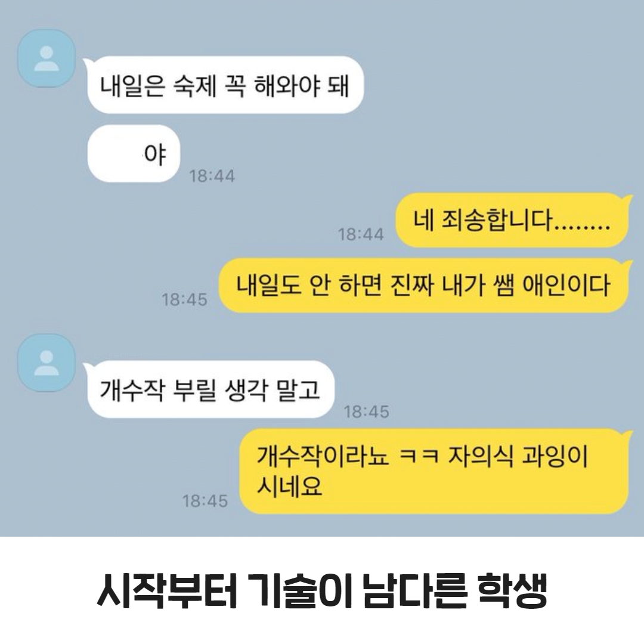This screenshot has height=644, width=644.
Task: Click the 18:45 timestamp beside the '개수작이라뇨' bubble
Action: (205, 501)
